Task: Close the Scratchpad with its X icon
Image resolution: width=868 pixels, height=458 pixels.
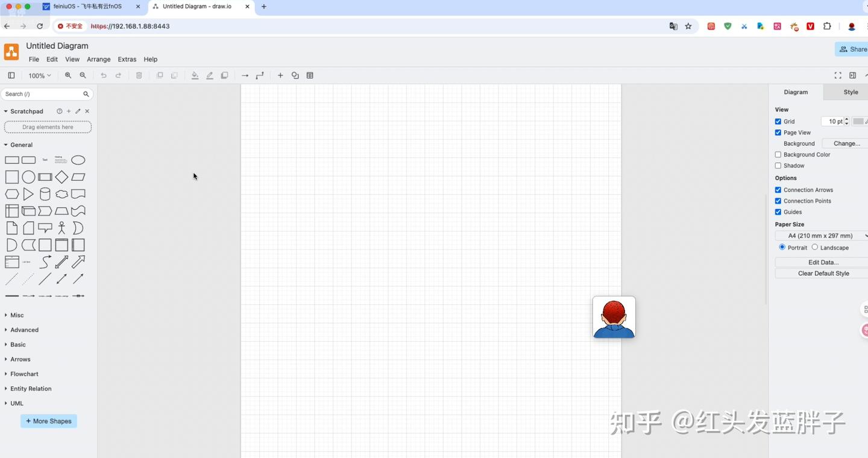Action: [87, 111]
